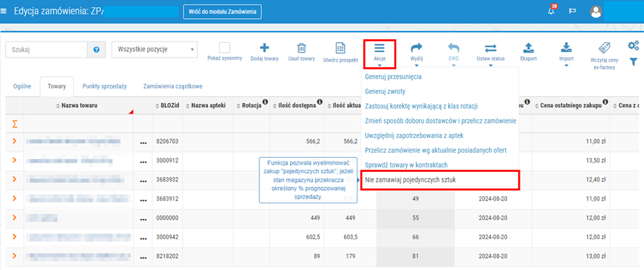This screenshot has height=270, width=644.
Task: Open settings gears icon at top right
Action: click(633, 45)
